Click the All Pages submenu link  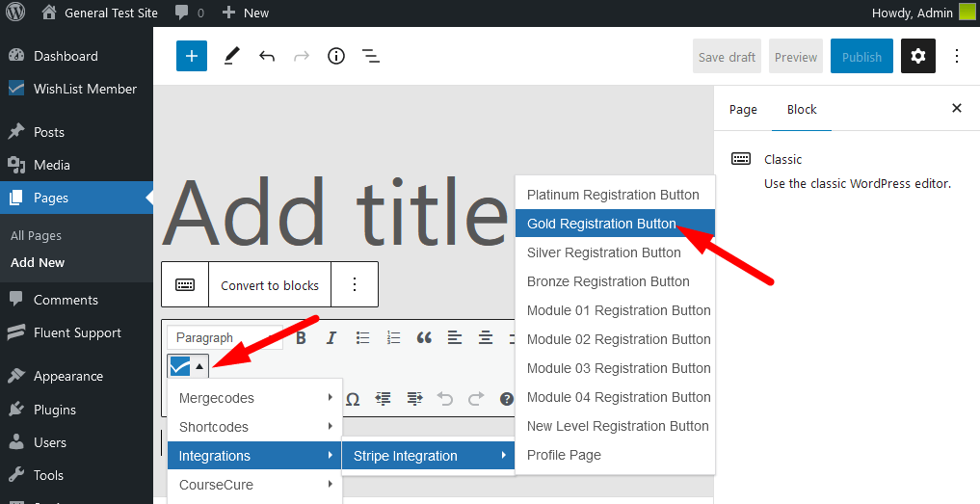[x=36, y=236]
